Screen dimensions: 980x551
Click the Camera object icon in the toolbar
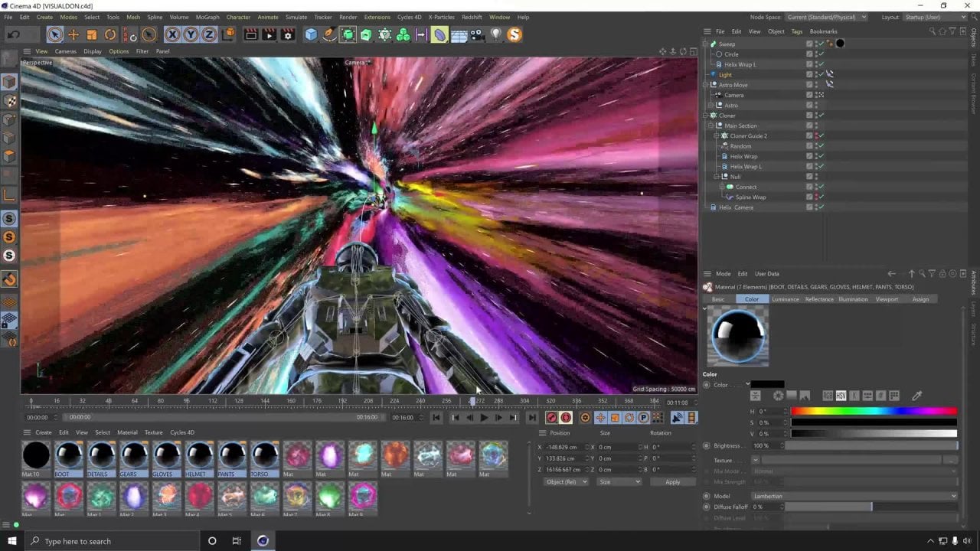coord(478,34)
